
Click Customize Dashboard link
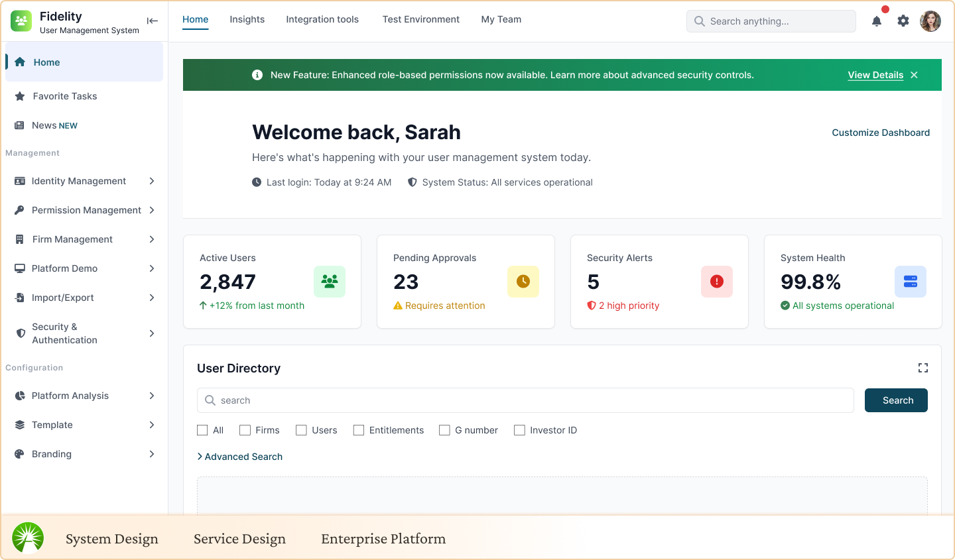[881, 133]
